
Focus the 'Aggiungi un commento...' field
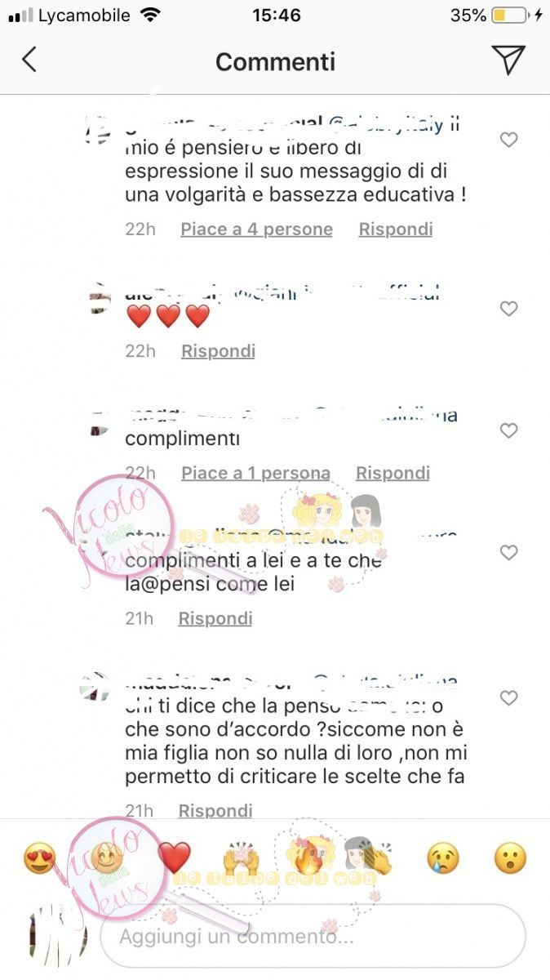(313, 936)
